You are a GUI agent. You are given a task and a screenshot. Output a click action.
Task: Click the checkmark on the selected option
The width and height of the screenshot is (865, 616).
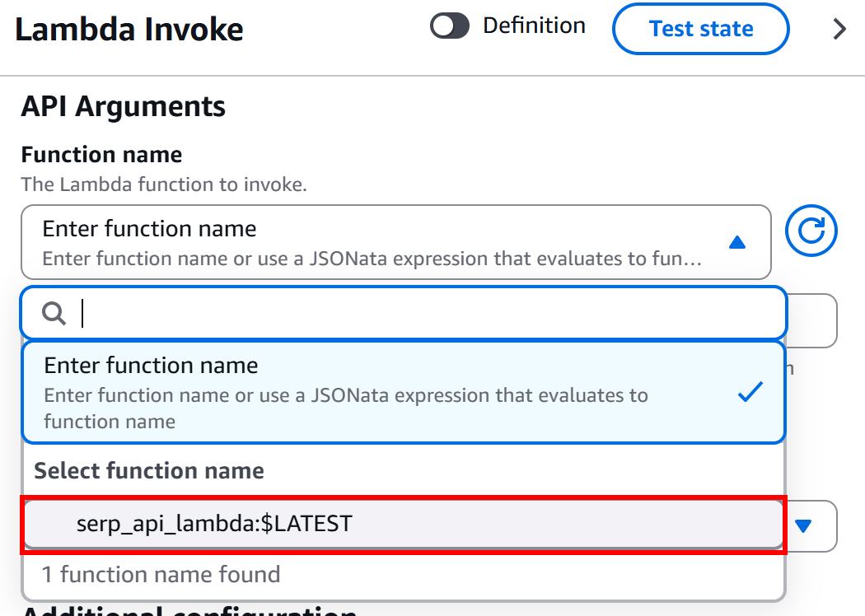click(x=750, y=393)
